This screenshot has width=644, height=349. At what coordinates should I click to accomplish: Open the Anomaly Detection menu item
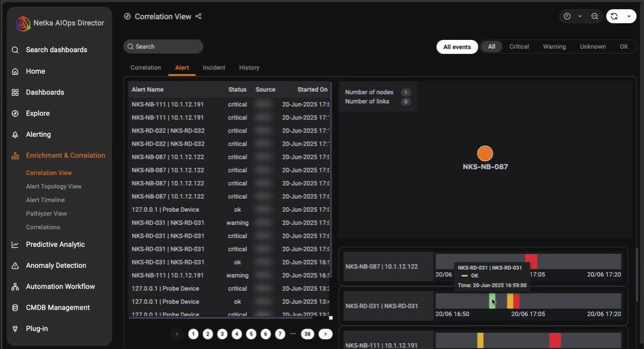pos(56,265)
